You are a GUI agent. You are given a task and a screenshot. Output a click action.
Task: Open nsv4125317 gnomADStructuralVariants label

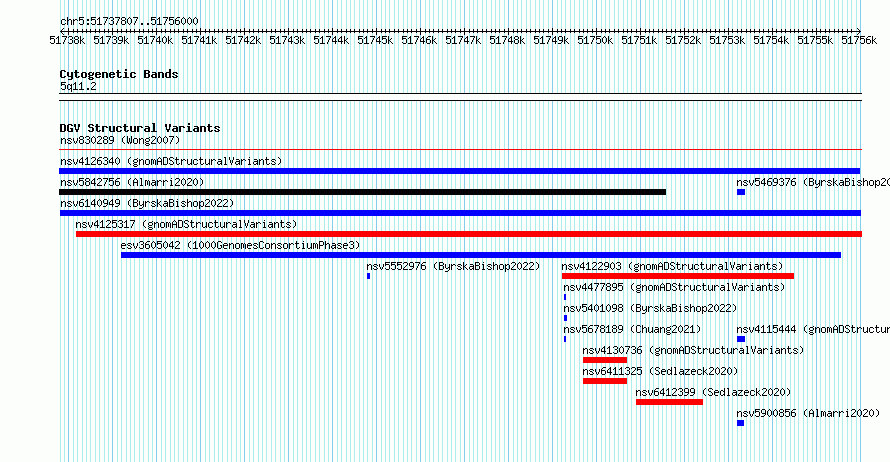(186, 224)
